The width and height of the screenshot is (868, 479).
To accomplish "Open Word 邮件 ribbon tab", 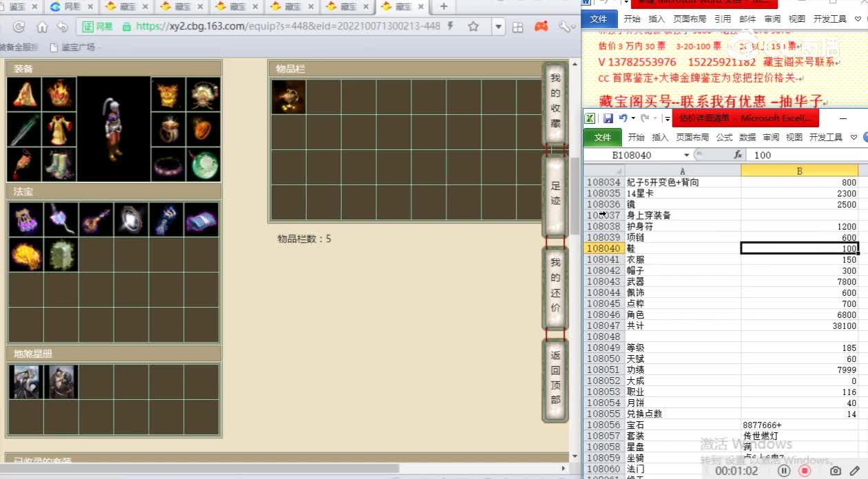I will coord(747,19).
